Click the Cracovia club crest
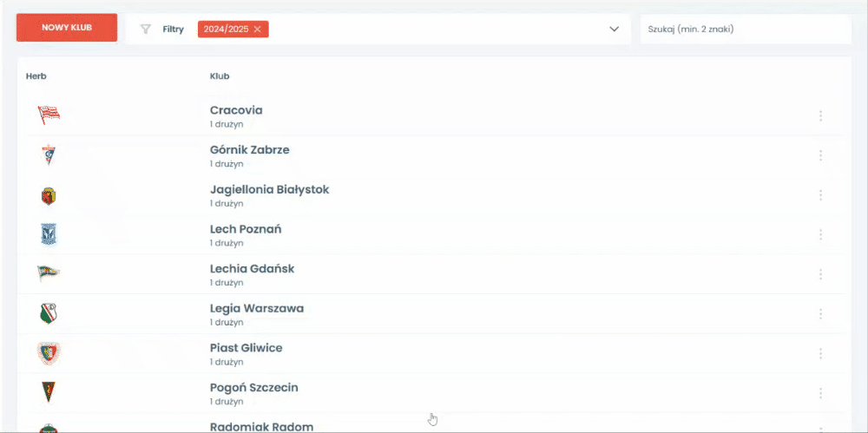868x433 pixels. [x=49, y=115]
